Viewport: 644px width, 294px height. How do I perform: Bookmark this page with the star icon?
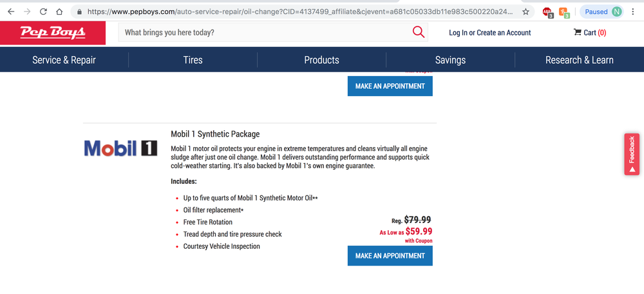coord(526,12)
